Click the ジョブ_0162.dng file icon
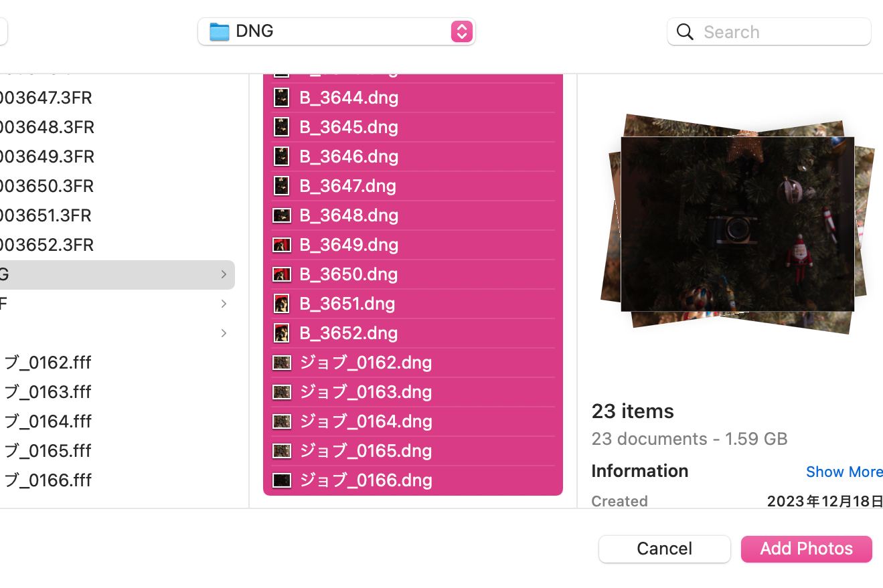Image resolution: width=883 pixels, height=588 pixels. pos(282,363)
